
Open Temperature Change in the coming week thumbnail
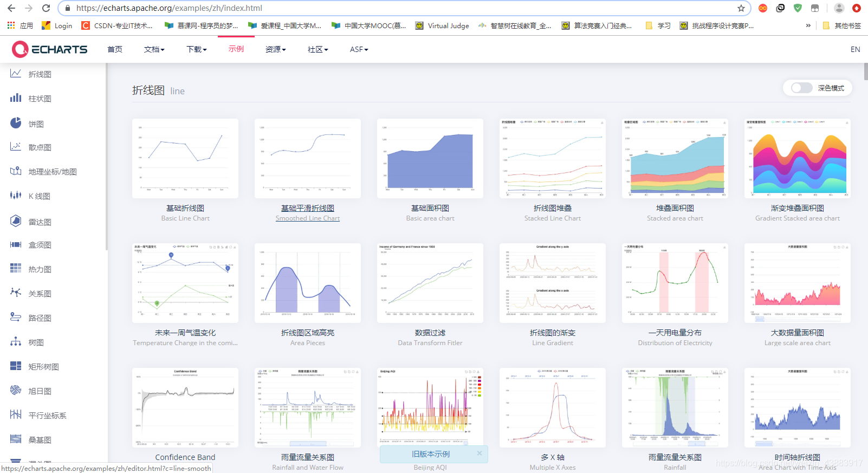click(x=185, y=283)
